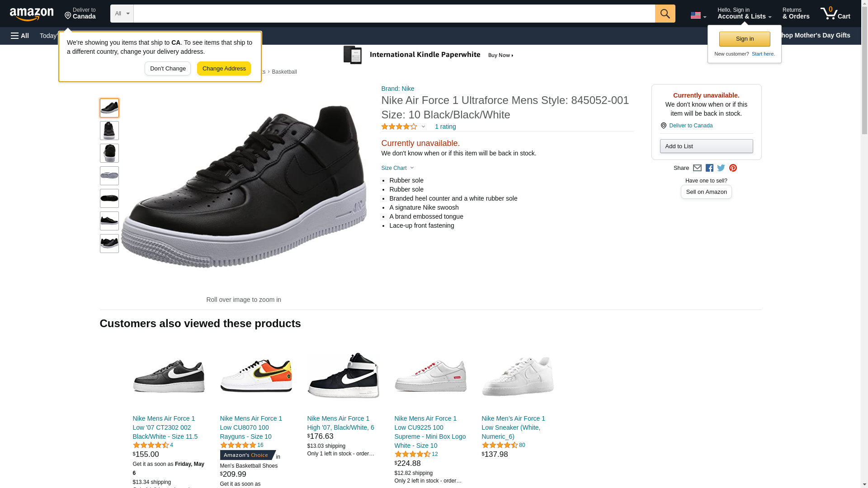Open the language flag selector
The width and height of the screenshot is (868, 488).
(x=698, y=15)
